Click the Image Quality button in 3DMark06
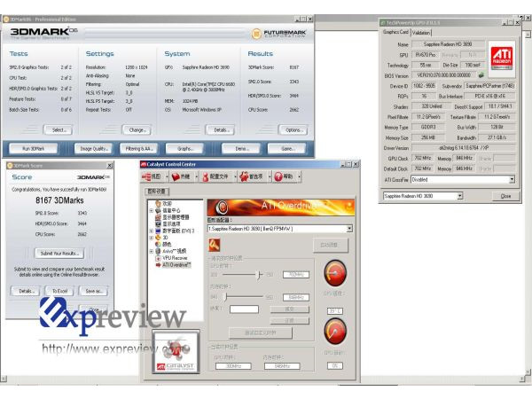Viewport: 532px width, 399px height. point(94,149)
